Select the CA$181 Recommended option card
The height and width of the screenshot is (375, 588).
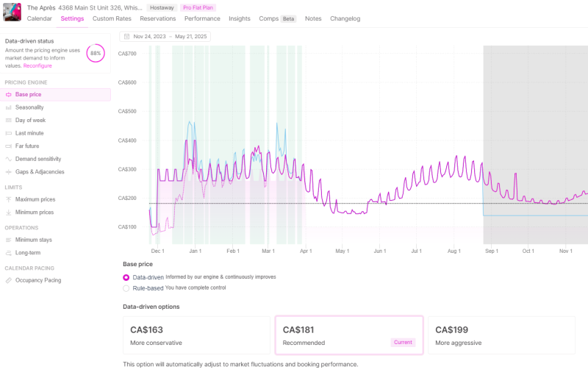coord(349,335)
